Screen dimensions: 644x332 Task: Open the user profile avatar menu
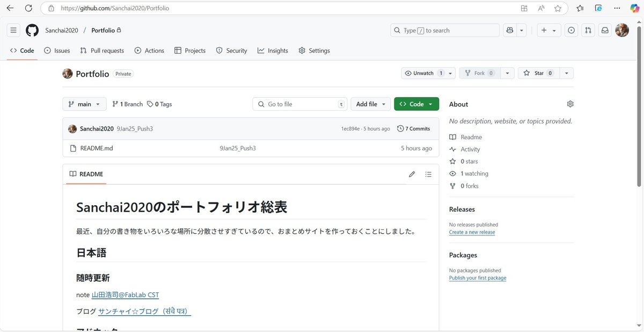click(x=622, y=30)
